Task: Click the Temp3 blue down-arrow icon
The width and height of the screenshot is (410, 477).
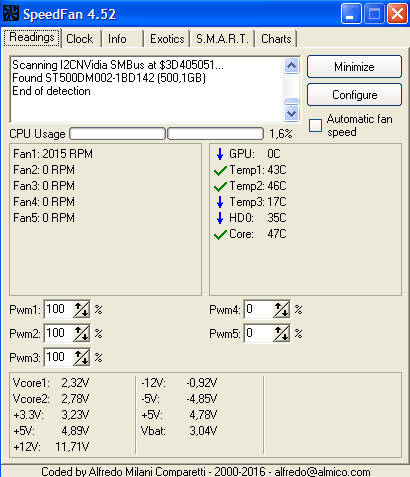Action: pyautogui.click(x=220, y=202)
